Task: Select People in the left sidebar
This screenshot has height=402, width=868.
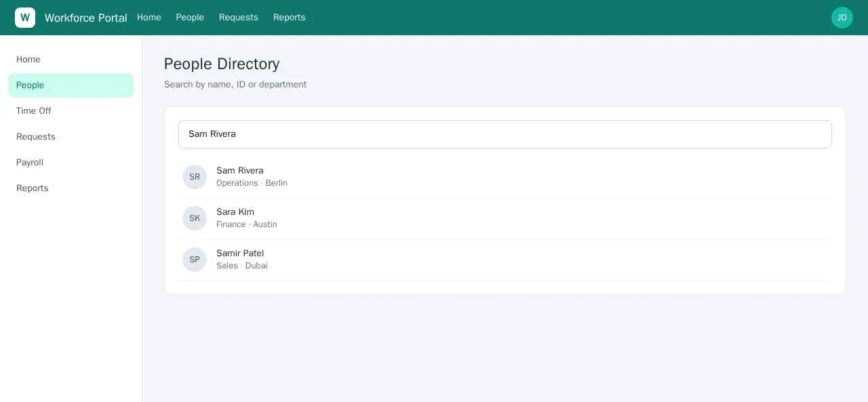Action: 71,85
